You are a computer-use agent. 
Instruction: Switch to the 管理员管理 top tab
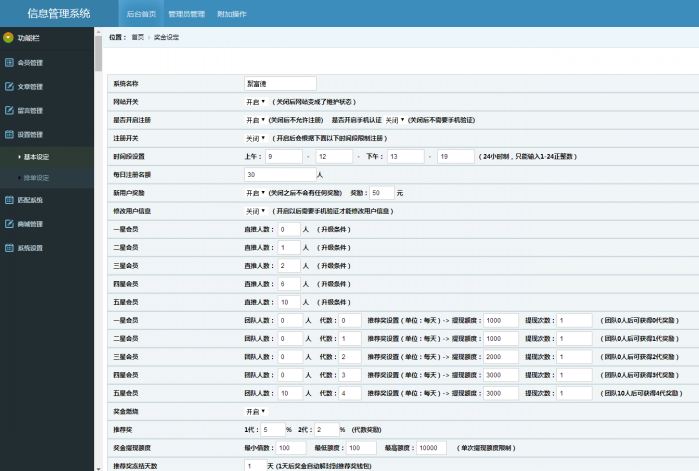[x=186, y=14]
